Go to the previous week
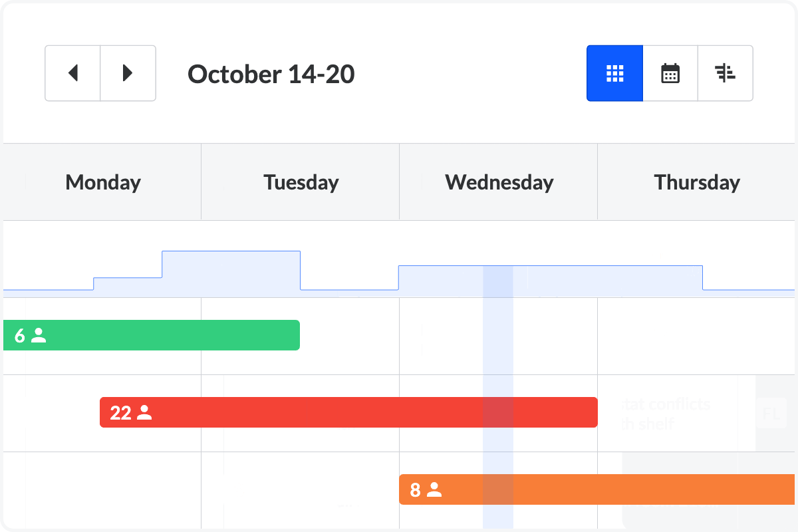Viewport: 798px width, 532px height. tap(73, 73)
